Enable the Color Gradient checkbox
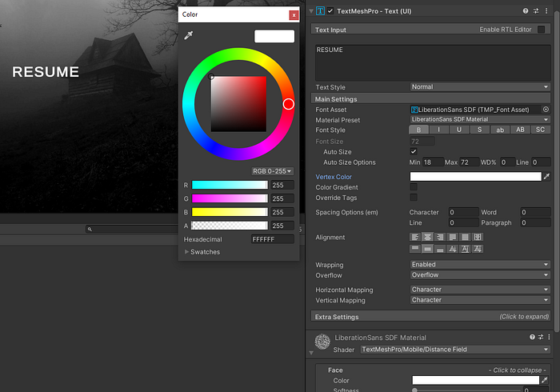Screen dimensions: 560x392 414,186
